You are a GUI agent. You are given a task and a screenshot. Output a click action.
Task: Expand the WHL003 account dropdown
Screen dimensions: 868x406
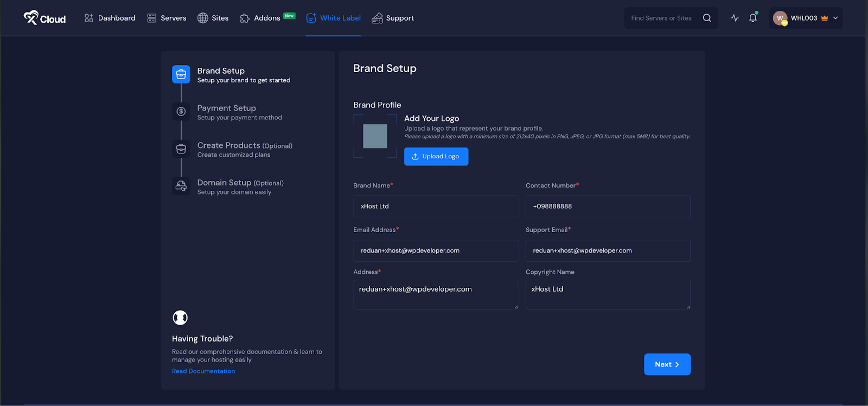click(835, 18)
